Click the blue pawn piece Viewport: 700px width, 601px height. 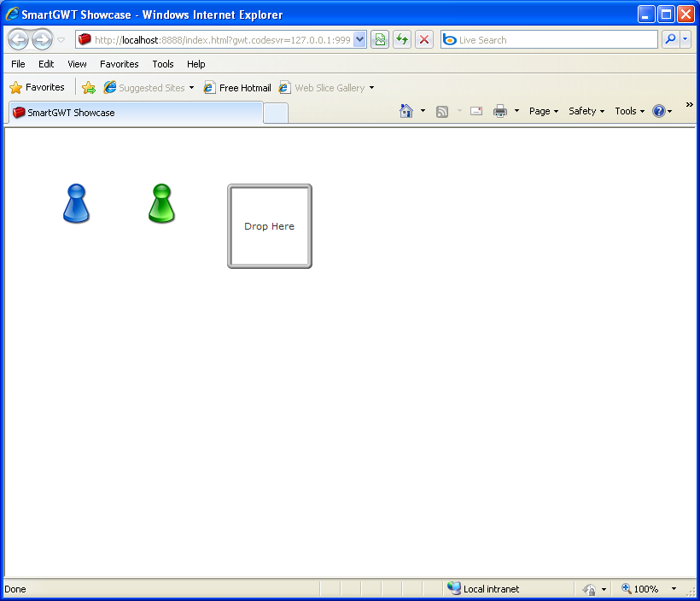pyautogui.click(x=76, y=203)
